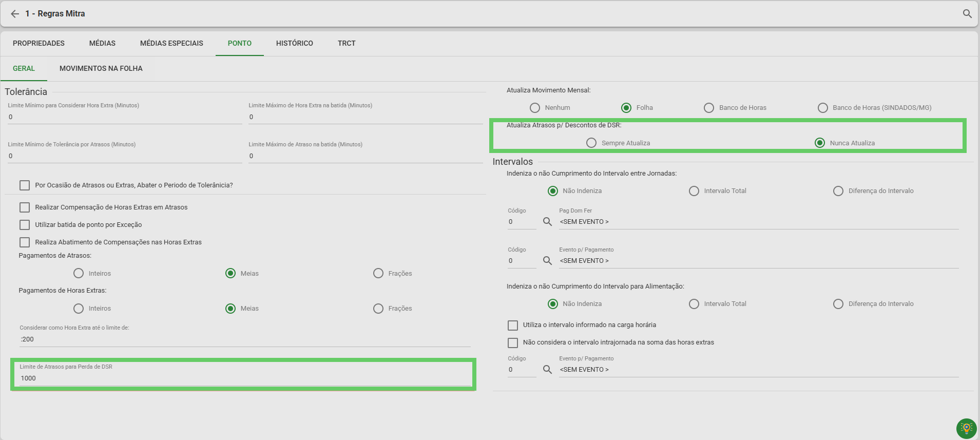The height and width of the screenshot is (440, 980).
Task: Open the PROPRIEDADES tab
Action: pos(39,43)
